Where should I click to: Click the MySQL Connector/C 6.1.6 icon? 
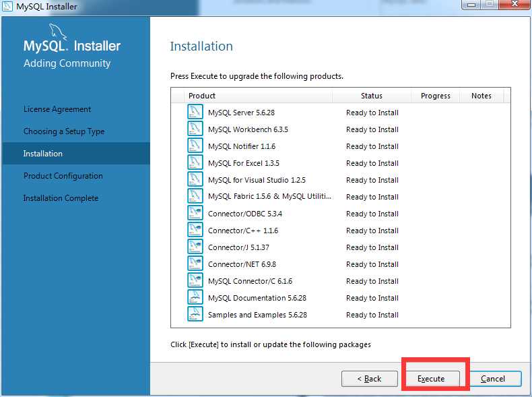click(x=195, y=280)
